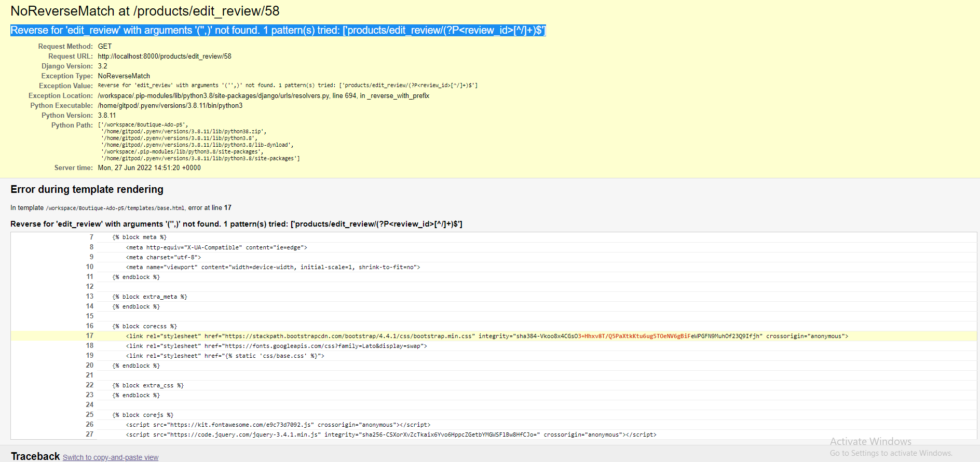Click Exception Type value NoReverseMatch
This screenshot has width=980, height=462.
click(124, 76)
